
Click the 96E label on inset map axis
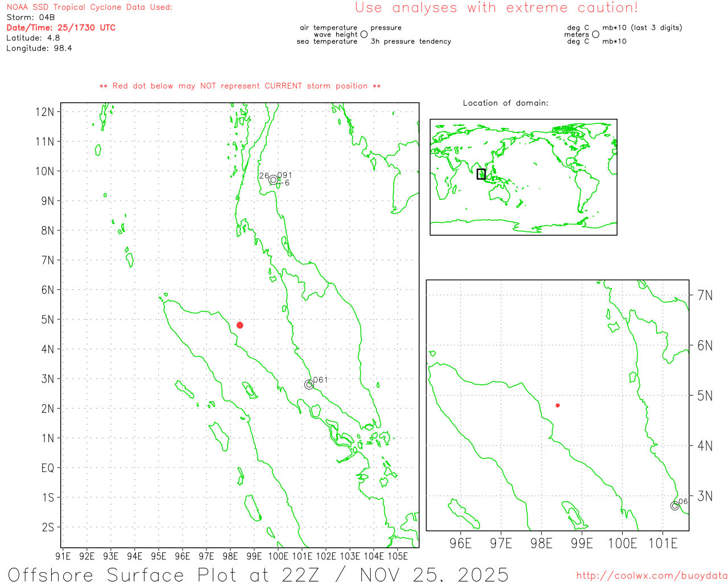tap(461, 543)
